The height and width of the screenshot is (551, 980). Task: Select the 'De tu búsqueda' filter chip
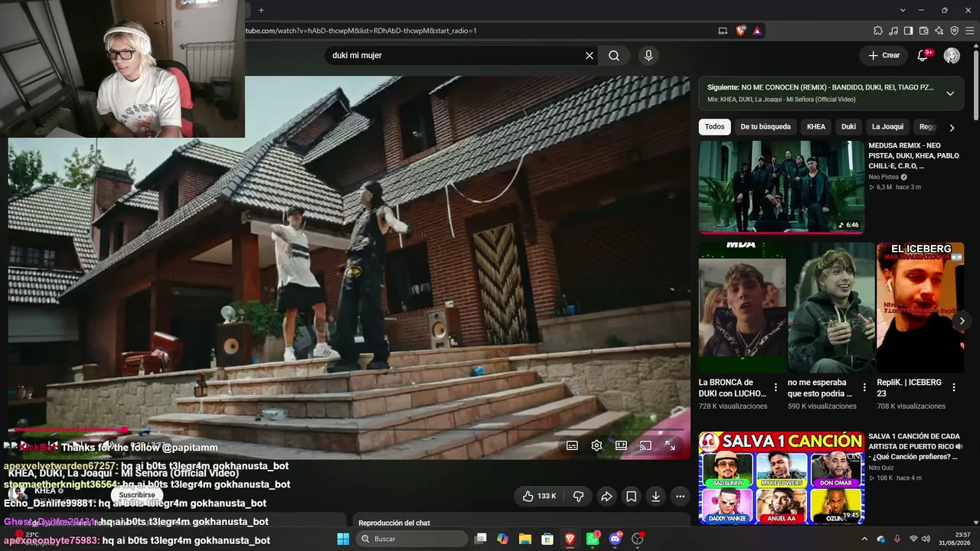(766, 127)
